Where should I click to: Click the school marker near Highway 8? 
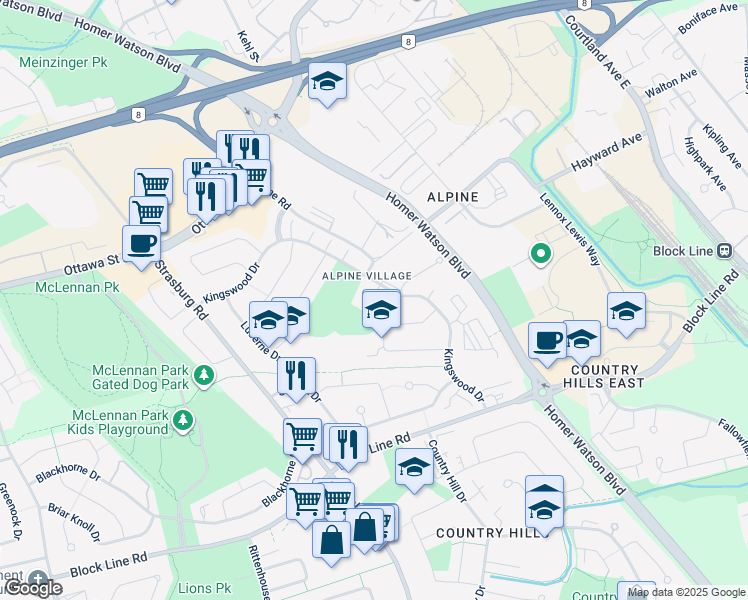click(x=327, y=84)
